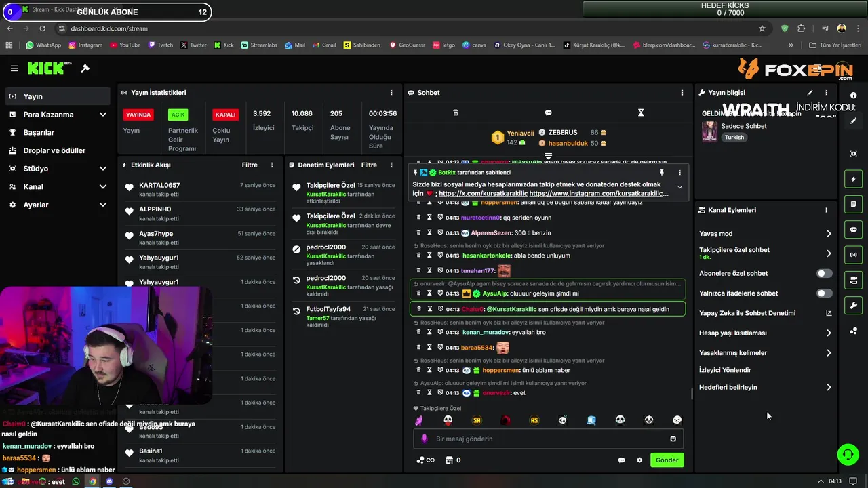Click the emoji picker in message box
Screen dimensions: 868x488
coord(673,439)
